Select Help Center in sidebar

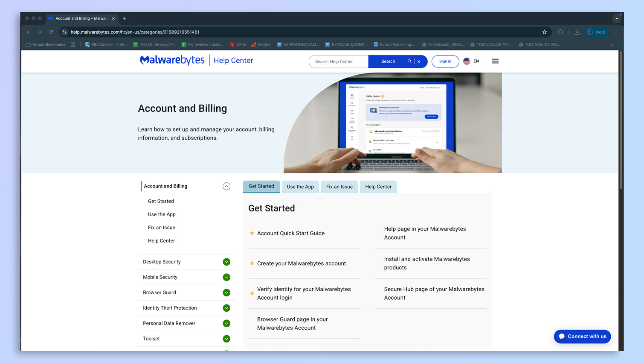pyautogui.click(x=161, y=241)
